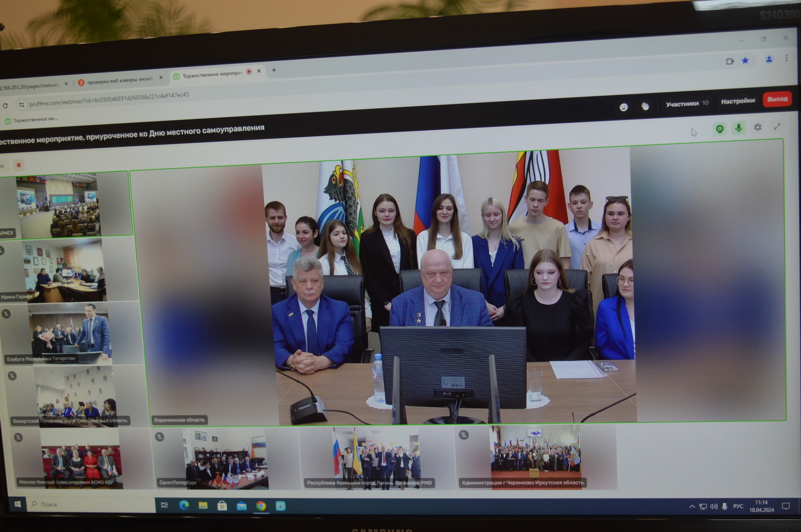The image size is (801, 532).
Task: Open File Explorer from taskbar
Action: coord(203,505)
